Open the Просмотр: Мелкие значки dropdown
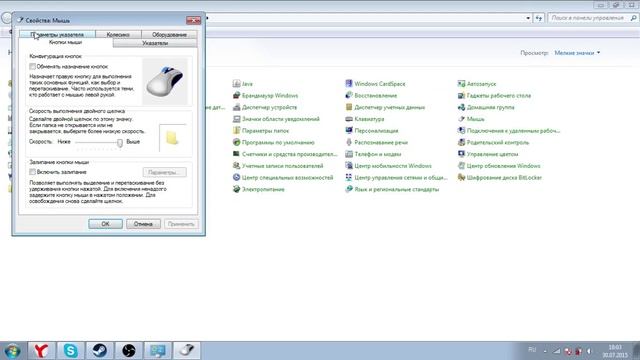 click(x=577, y=53)
